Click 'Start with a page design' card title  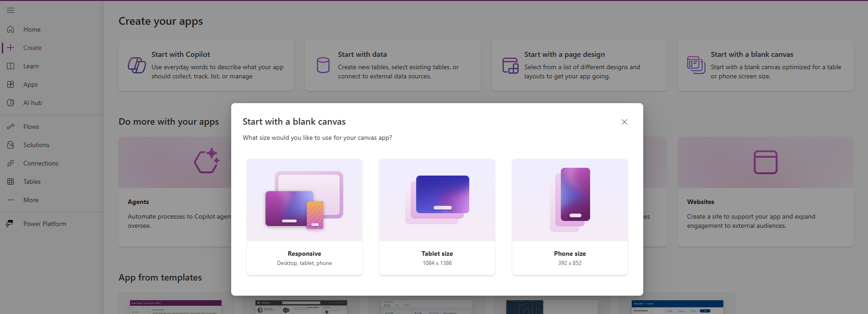click(x=565, y=55)
